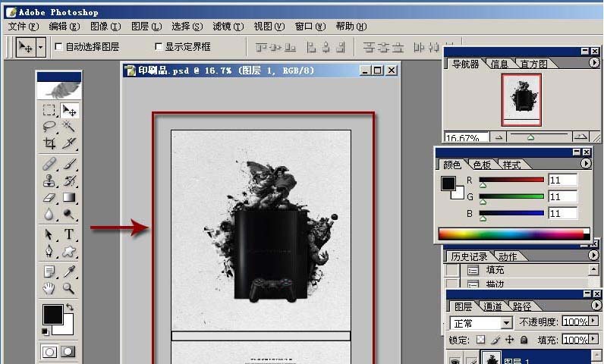Select the Slice tool
Screen dimensions: 604x364
[x=69, y=143]
